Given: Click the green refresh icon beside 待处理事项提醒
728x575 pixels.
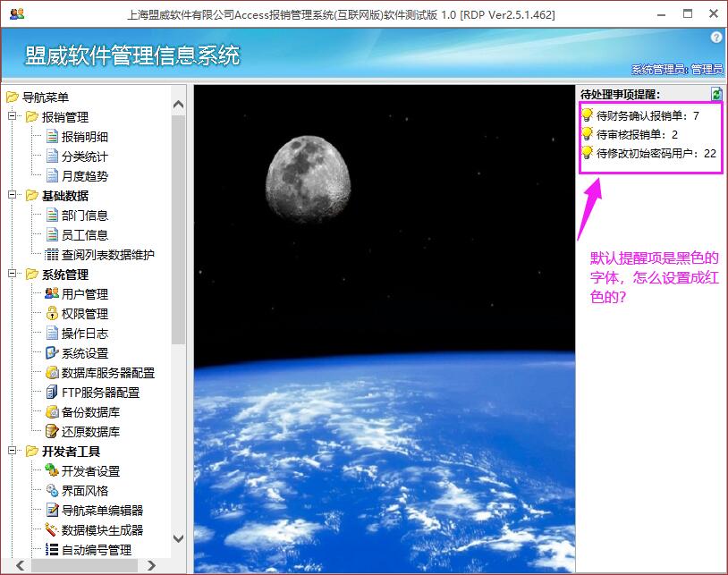Looking at the screenshot, I should pos(717,94).
